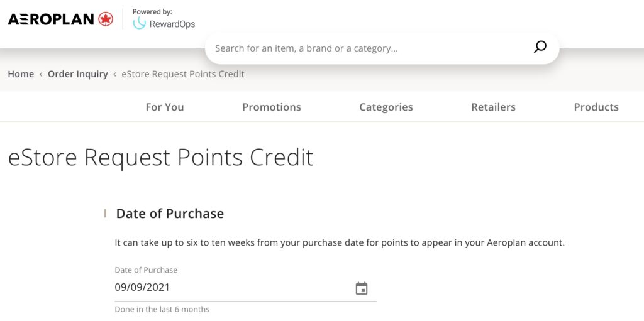Focus the item search field
Image resolution: width=644 pixels, height=321 pixels.
coord(370,48)
